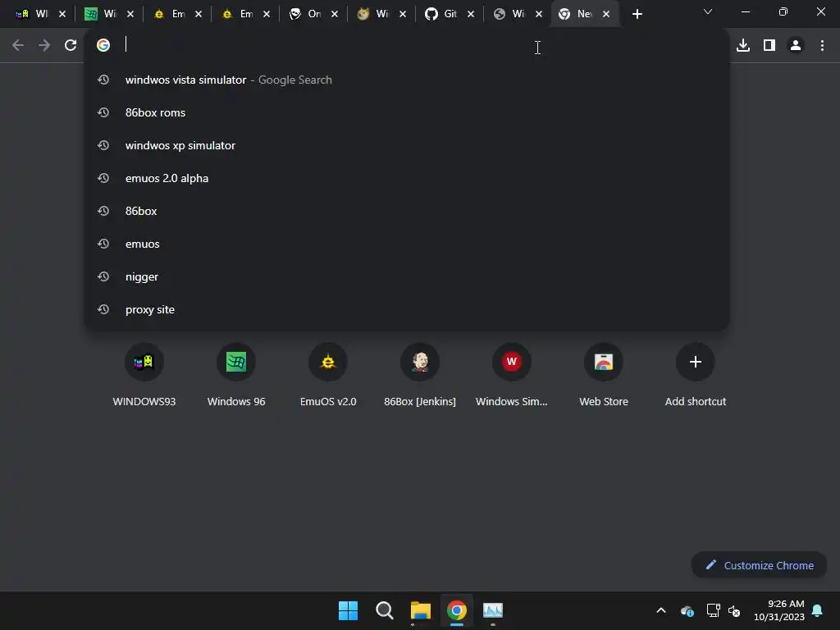
Task: Select suggestion 'windwos xp simulator'
Action: click(407, 145)
